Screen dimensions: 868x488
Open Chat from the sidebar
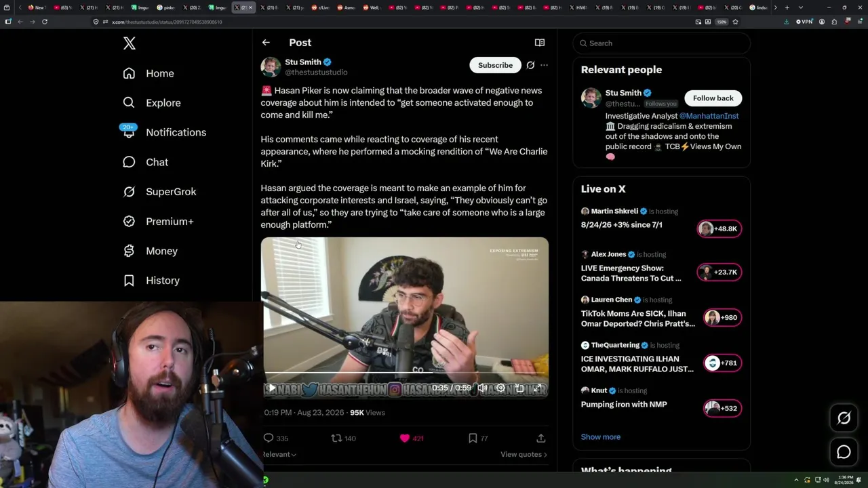click(x=146, y=162)
